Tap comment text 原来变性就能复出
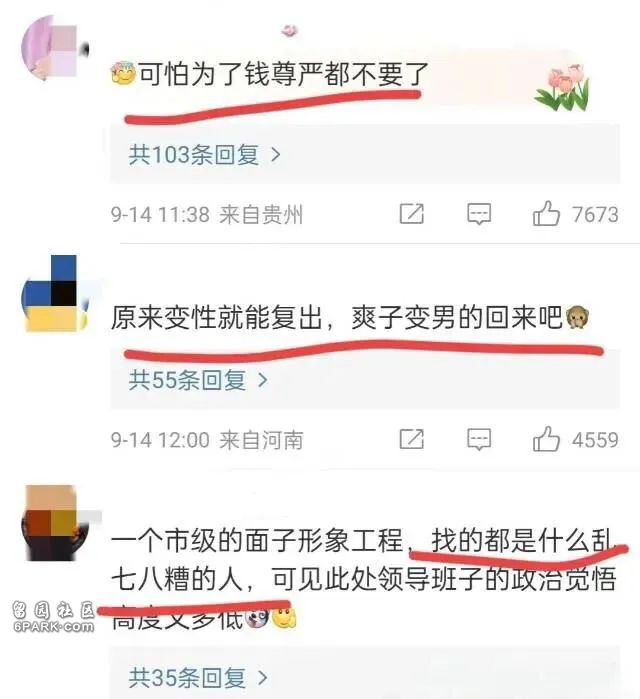Screen dimensions: 640x699 click(x=216, y=318)
